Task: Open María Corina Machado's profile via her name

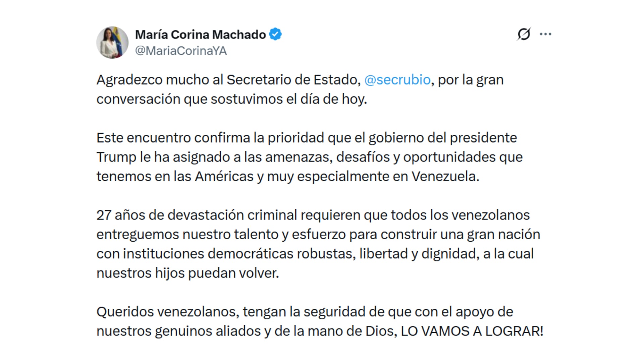Action: pyautogui.click(x=200, y=34)
